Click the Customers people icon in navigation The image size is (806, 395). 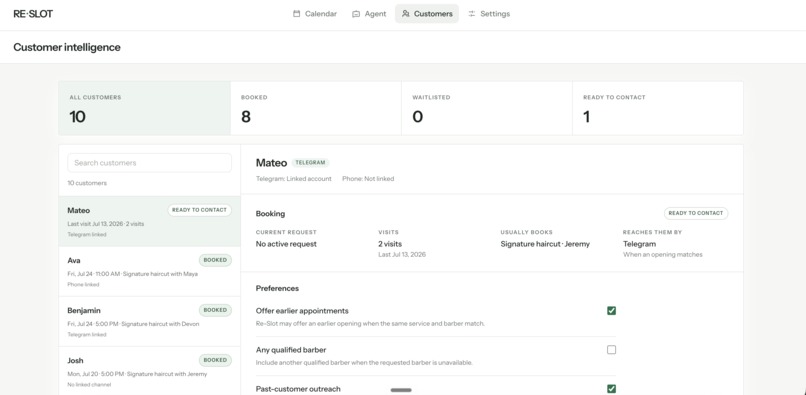406,14
